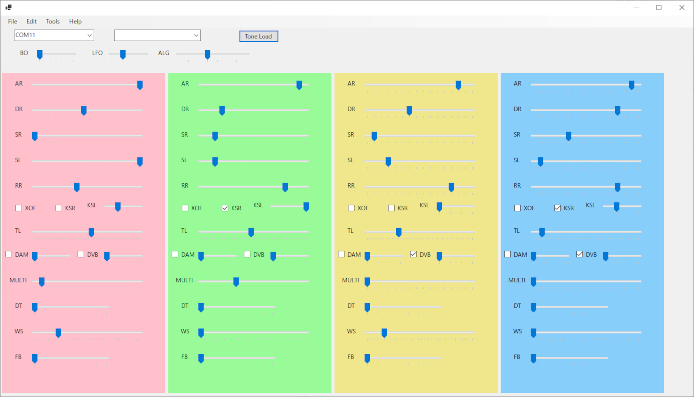This screenshot has width=694, height=397.
Task: Uncheck DVB checkbox in the blue panel
Action: [579, 254]
